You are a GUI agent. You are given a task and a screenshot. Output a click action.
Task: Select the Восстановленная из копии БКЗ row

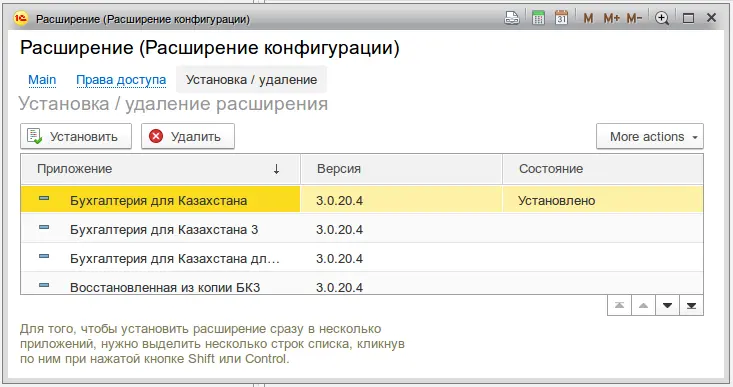click(x=362, y=284)
